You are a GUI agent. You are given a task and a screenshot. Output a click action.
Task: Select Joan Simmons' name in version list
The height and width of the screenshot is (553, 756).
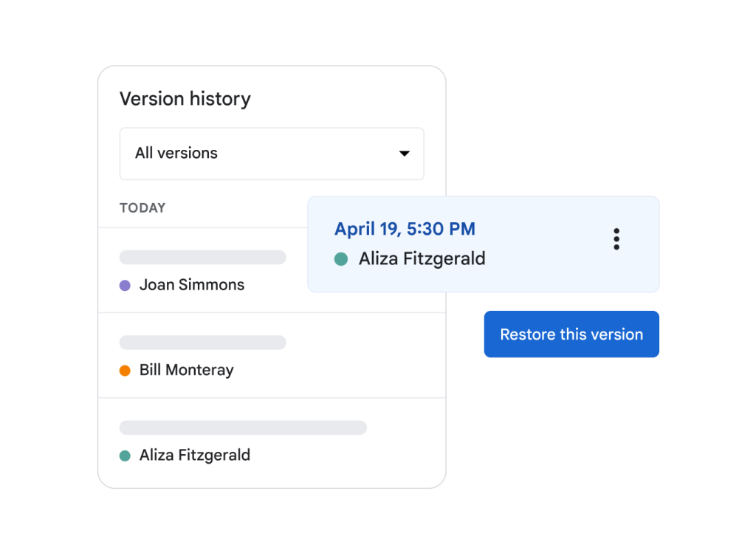pos(192,285)
